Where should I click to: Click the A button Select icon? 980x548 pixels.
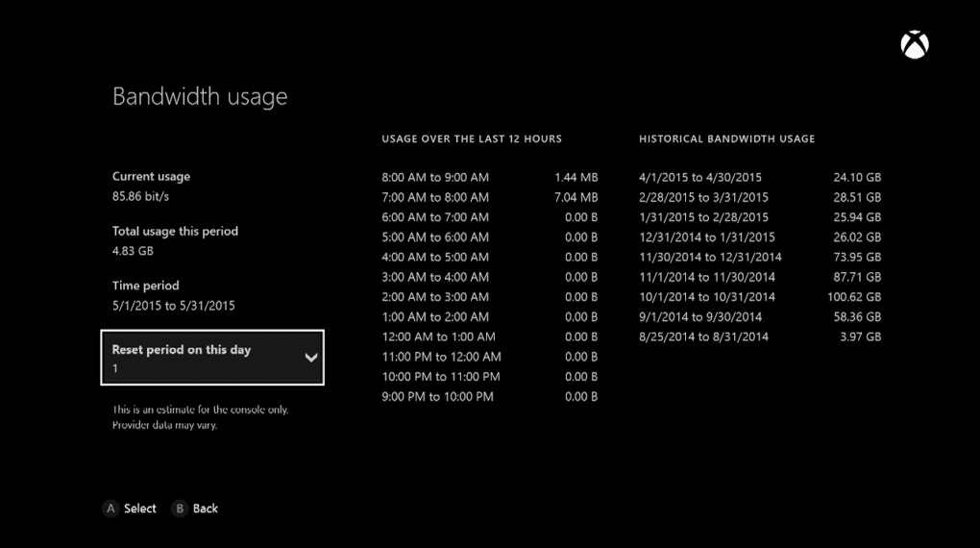coord(110,509)
